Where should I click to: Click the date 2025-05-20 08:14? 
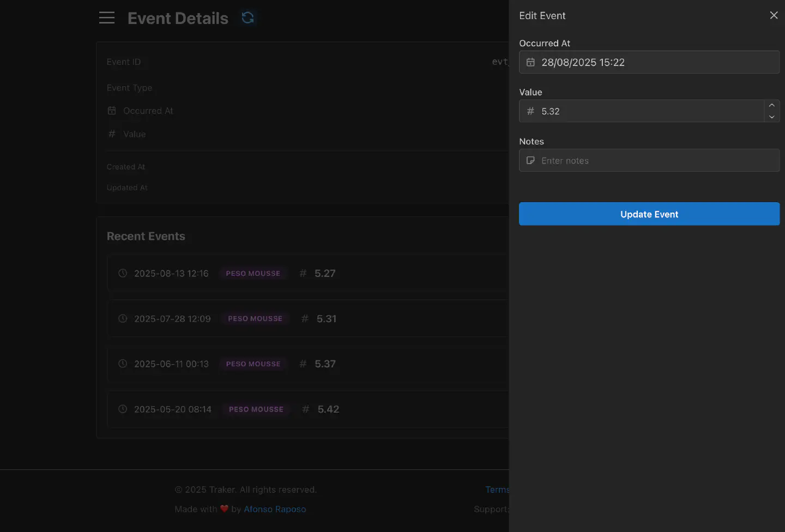tap(173, 409)
